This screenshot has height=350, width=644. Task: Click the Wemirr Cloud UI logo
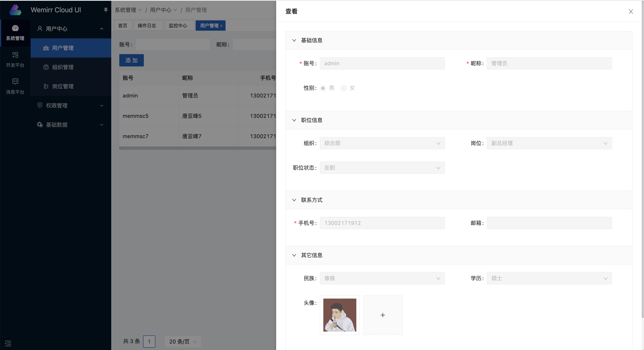coord(16,10)
